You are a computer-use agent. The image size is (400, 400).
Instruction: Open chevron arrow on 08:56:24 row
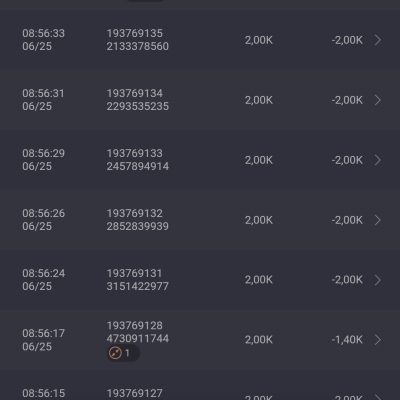point(378,280)
